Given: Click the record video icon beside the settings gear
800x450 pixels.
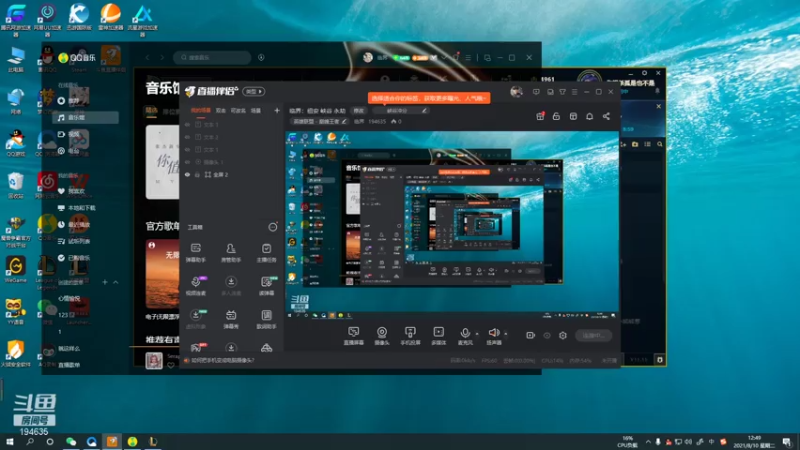Looking at the screenshot, I should click(x=530, y=335).
